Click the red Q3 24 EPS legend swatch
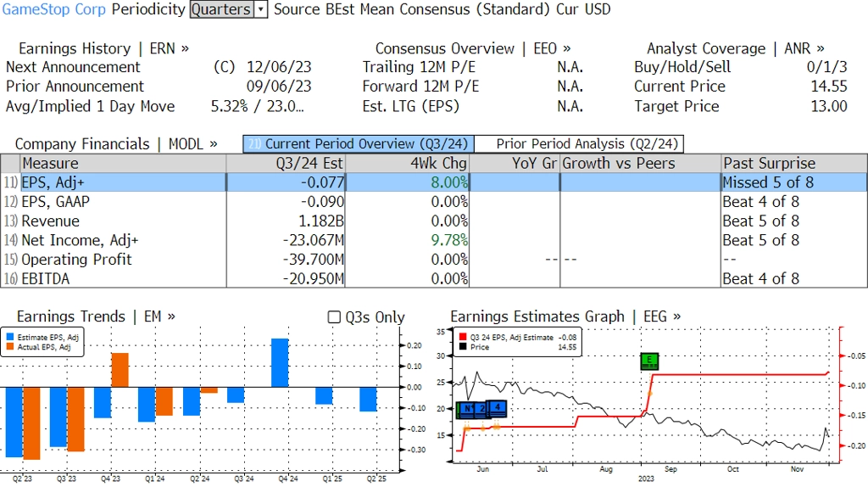868x487 pixels. 463,337
